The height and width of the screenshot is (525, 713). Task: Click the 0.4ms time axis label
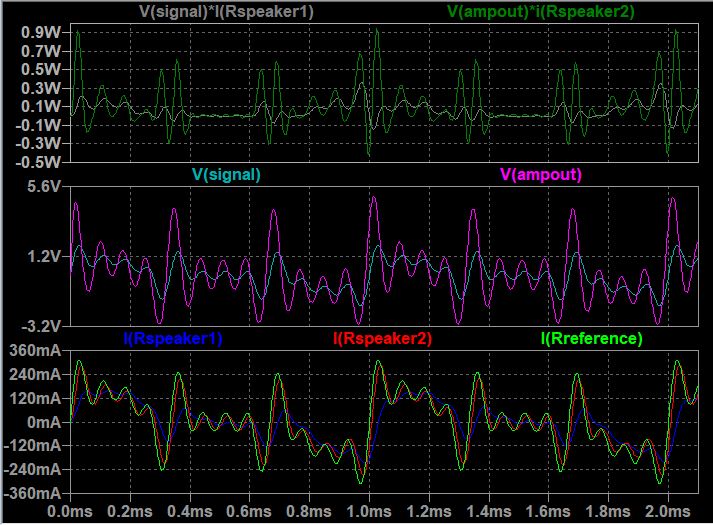pyautogui.click(x=190, y=511)
